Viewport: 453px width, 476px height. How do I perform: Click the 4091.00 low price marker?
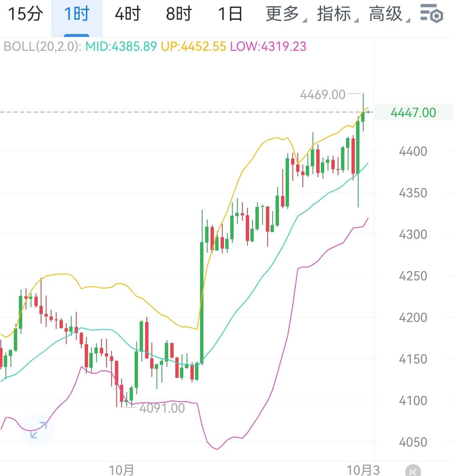point(162,408)
